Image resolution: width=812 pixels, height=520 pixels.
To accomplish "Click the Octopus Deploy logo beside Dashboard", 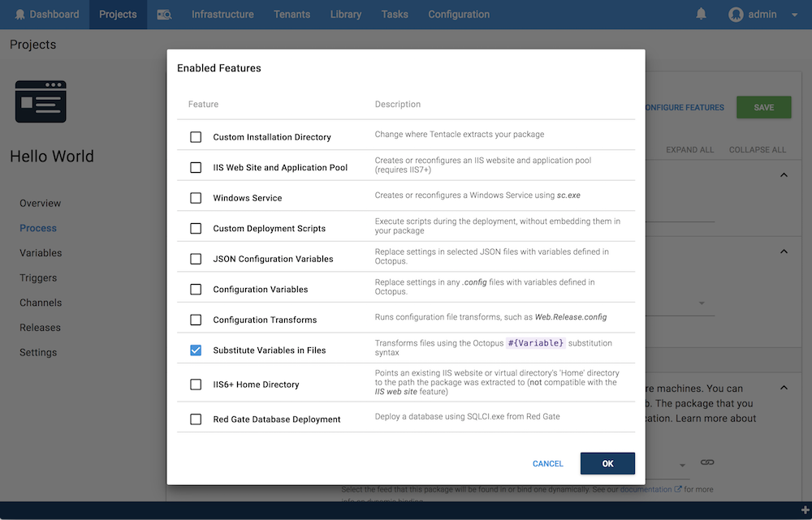I will (x=21, y=14).
